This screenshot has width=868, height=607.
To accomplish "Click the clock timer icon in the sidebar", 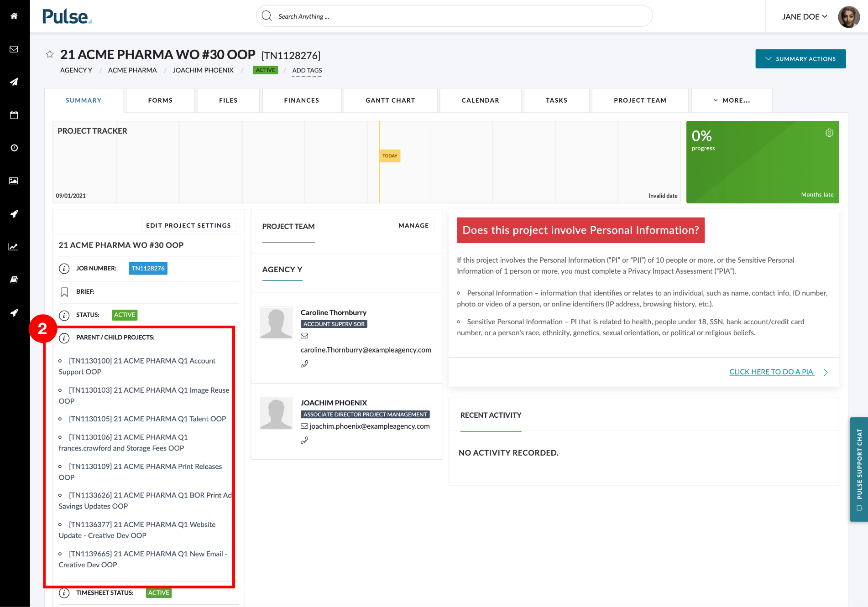I will pyautogui.click(x=14, y=148).
